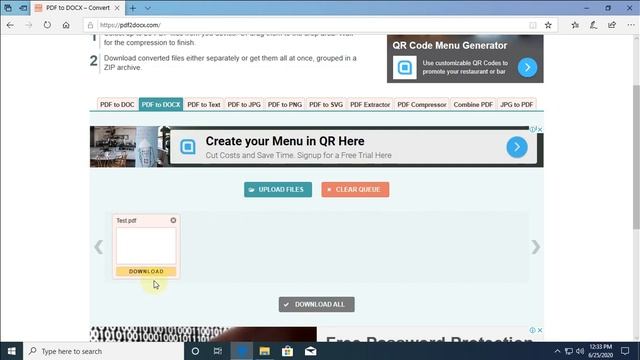Close the PDF to DOCX browser tab
Viewport: 640px width, 360px height.
coord(117,8)
